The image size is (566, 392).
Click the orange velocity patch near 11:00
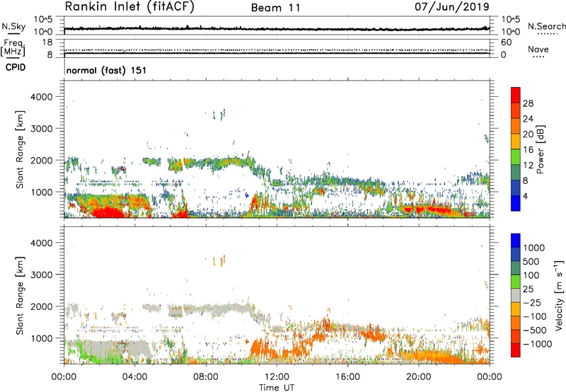pos(258,350)
